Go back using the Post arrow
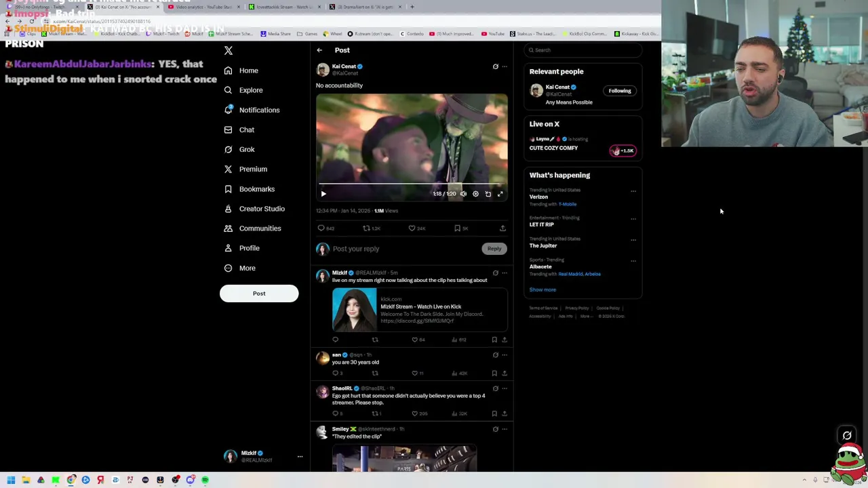 (x=319, y=50)
